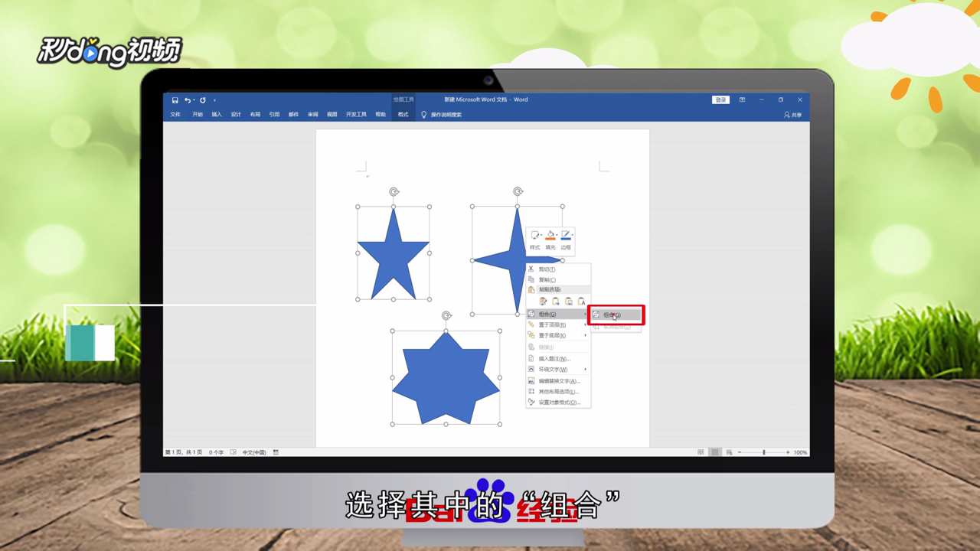Click the first paste option (keep source formatting)
Screen dimensions: 980x551
tap(543, 302)
